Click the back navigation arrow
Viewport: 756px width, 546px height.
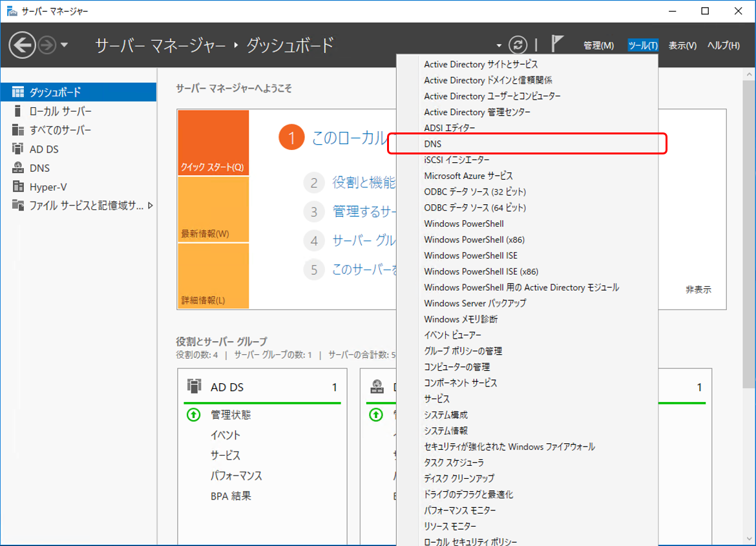pos(22,45)
